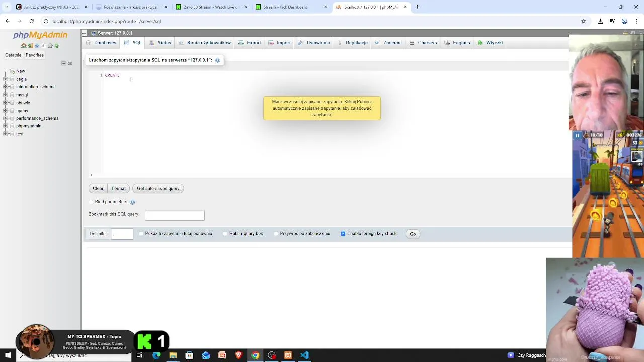644x362 pixels.
Task: Open the Zmienne tab
Action: click(388, 43)
